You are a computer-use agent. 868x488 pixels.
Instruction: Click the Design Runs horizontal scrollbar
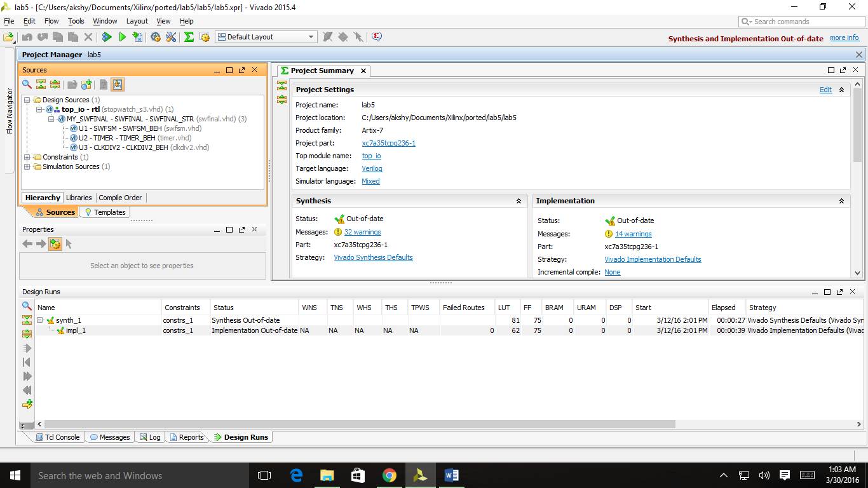(x=360, y=424)
